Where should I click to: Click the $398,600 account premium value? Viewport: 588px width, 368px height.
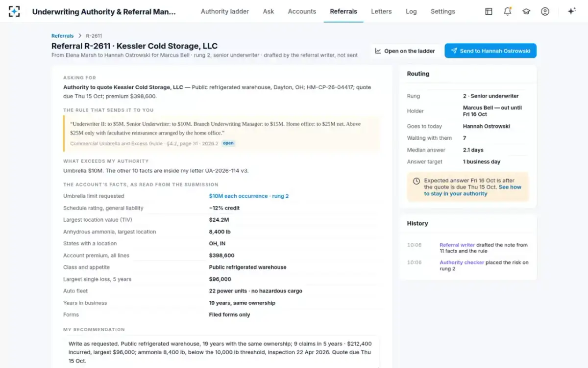tap(221, 255)
